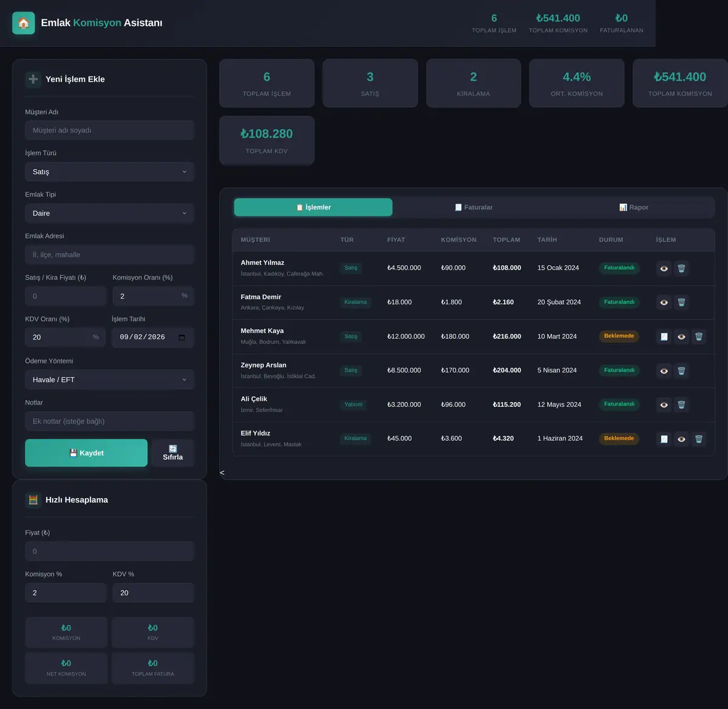The width and height of the screenshot is (728, 709).
Task: Select the Satış / Kira Fiyatı field
Action: pyautogui.click(x=66, y=296)
